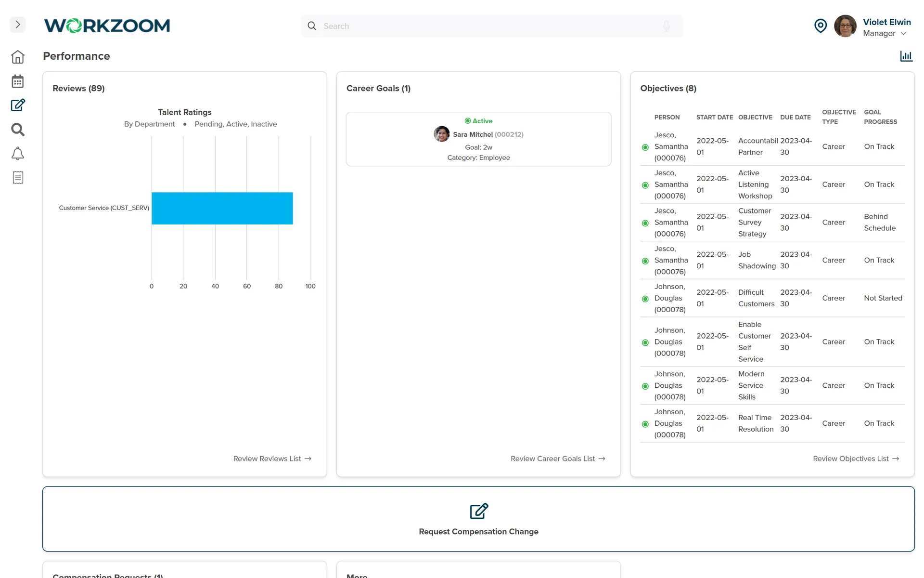Sort by the DUE DATE column header
Image resolution: width=924 pixels, height=578 pixels.
coord(796,117)
